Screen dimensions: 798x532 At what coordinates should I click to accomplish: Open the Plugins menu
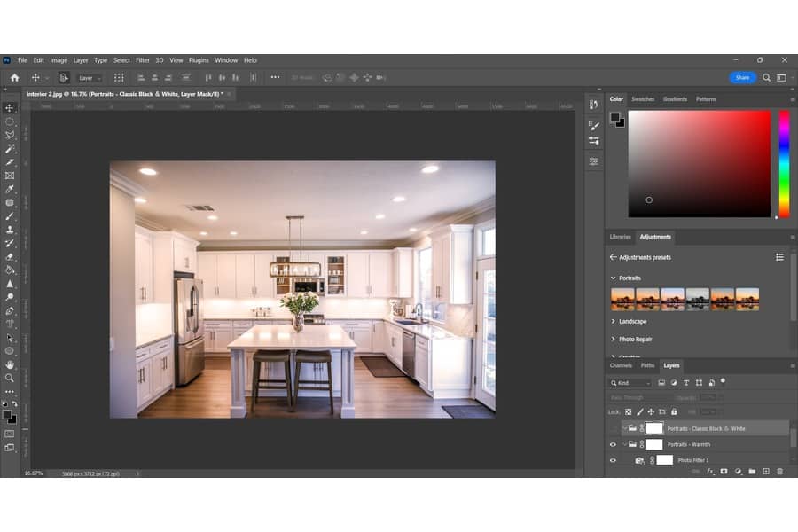pyautogui.click(x=199, y=60)
